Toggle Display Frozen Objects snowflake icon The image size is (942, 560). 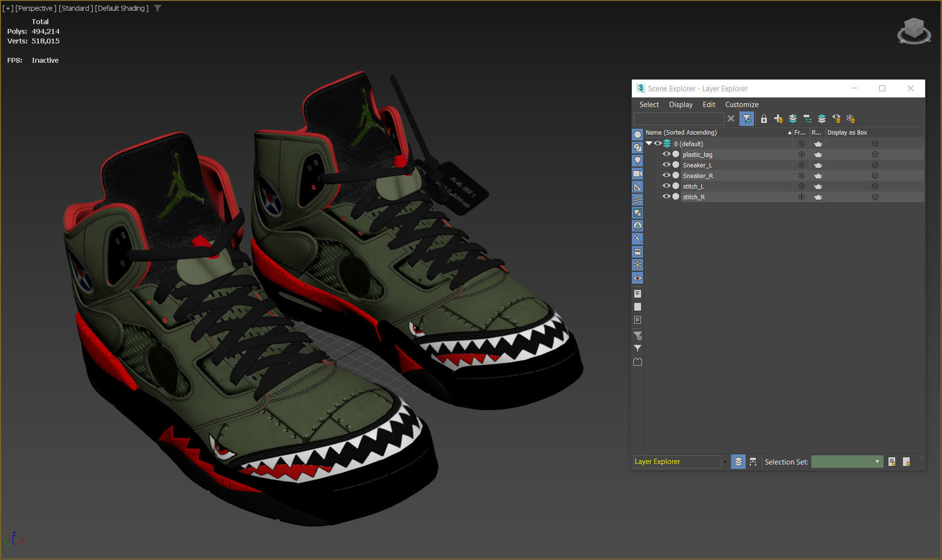638,265
